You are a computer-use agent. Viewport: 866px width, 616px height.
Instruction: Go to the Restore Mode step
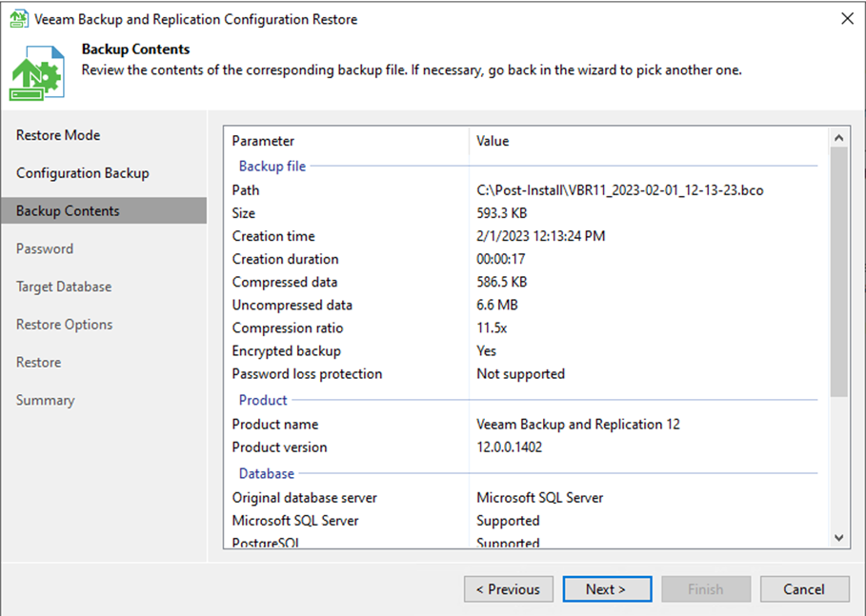click(58, 135)
